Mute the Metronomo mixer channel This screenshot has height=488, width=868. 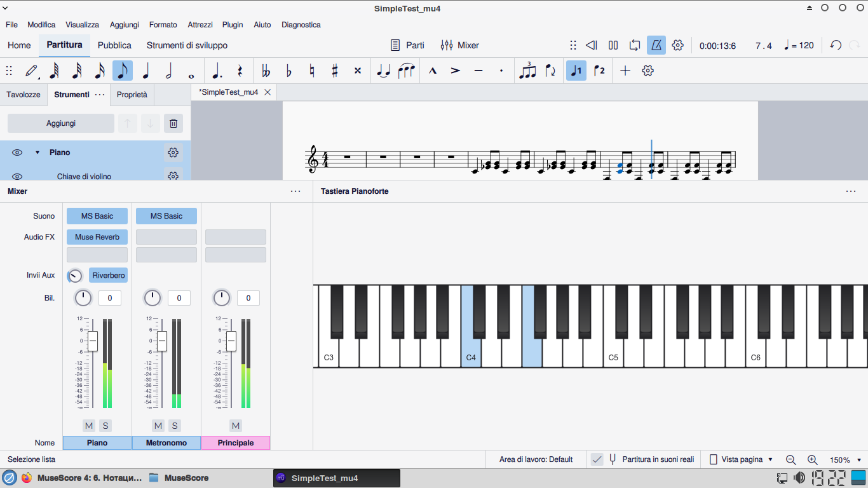pos(158,426)
